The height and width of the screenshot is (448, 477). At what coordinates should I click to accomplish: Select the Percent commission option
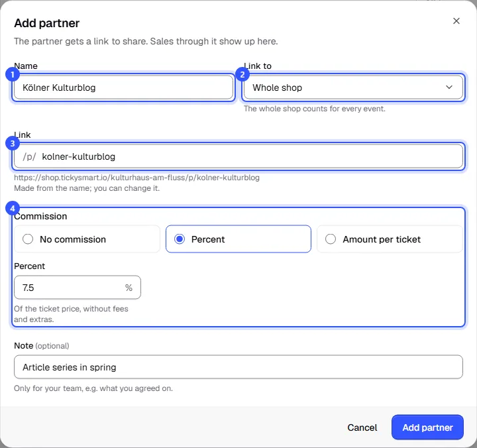tap(238, 239)
